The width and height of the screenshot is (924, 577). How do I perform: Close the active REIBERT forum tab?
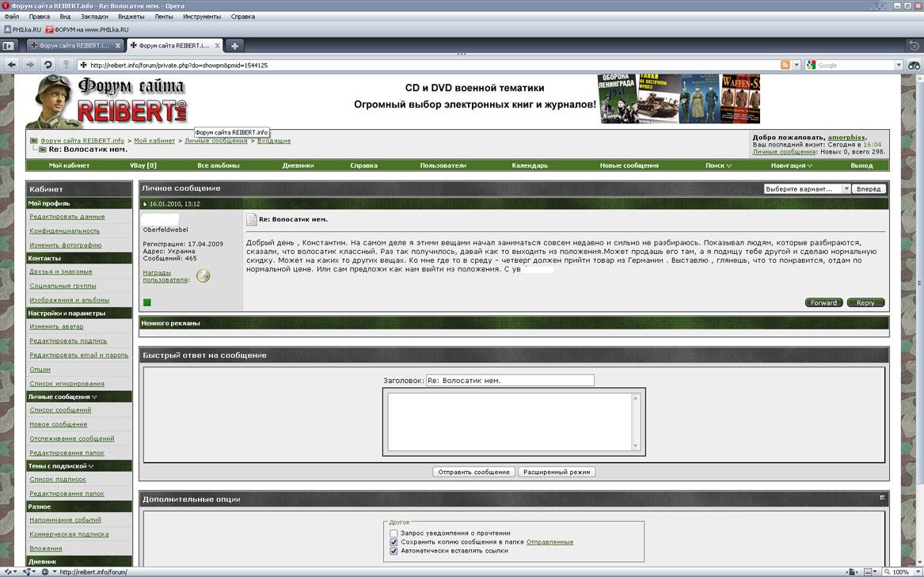click(218, 45)
